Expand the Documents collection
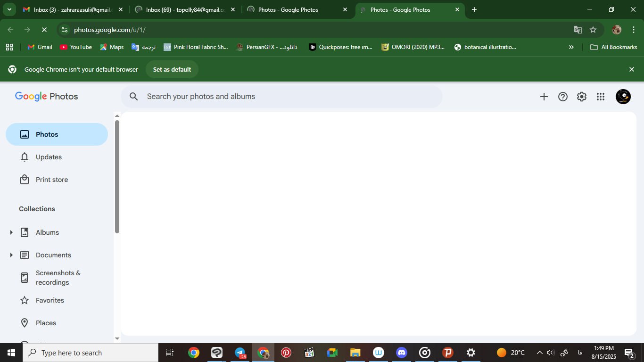The image size is (644, 362). tap(11, 255)
